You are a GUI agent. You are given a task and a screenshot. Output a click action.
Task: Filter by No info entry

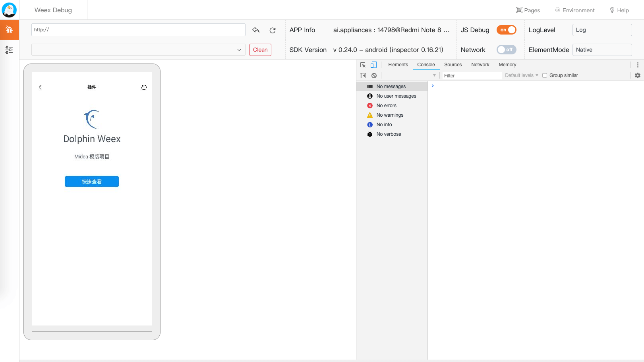coord(392,125)
